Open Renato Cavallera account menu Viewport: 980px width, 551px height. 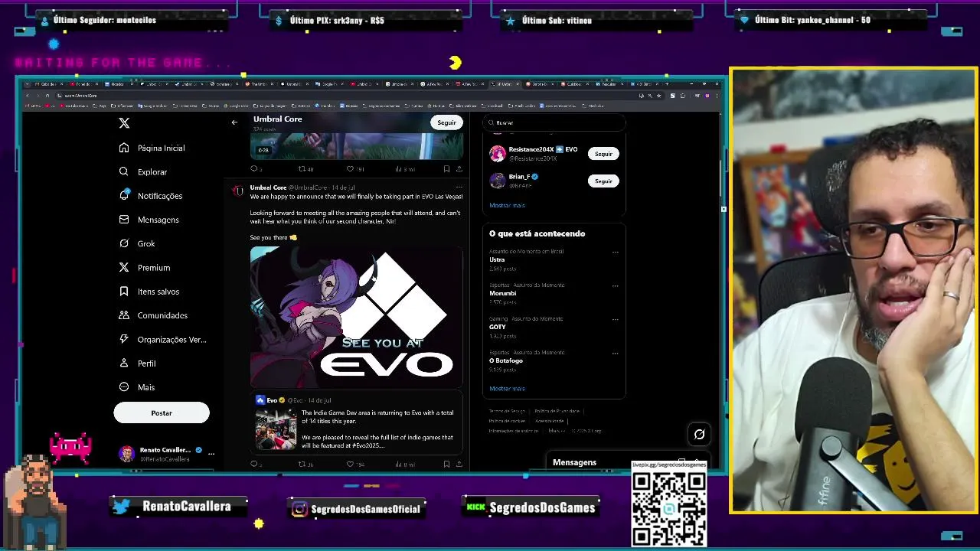[166, 454]
